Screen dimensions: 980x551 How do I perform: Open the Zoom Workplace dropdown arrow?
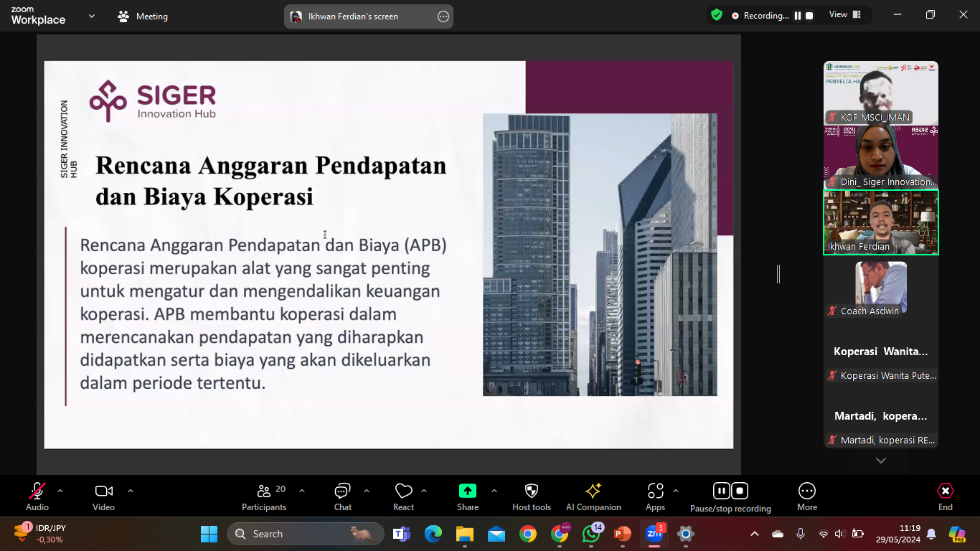[91, 16]
